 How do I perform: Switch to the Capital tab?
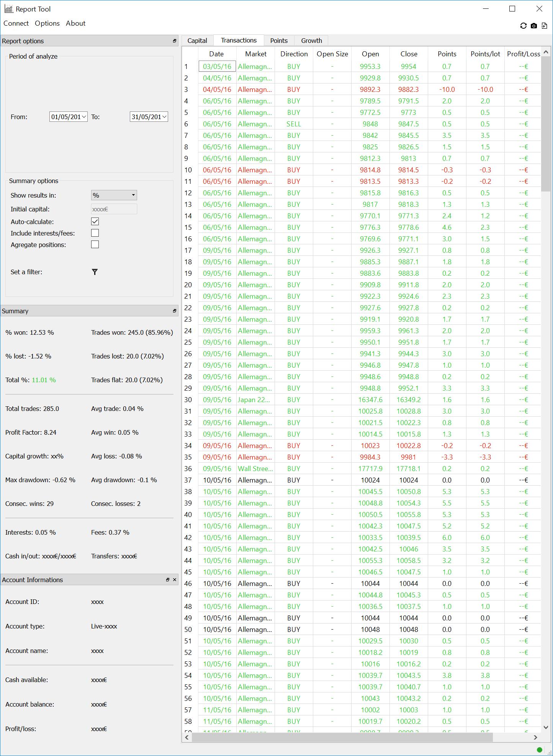pos(197,41)
